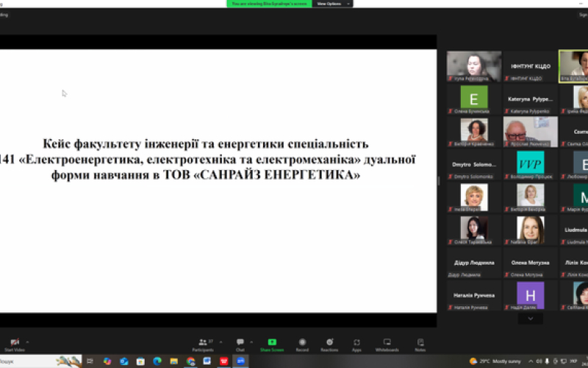Show hidden system tray icons
The width and height of the screenshot is (588, 368).
coord(531,361)
